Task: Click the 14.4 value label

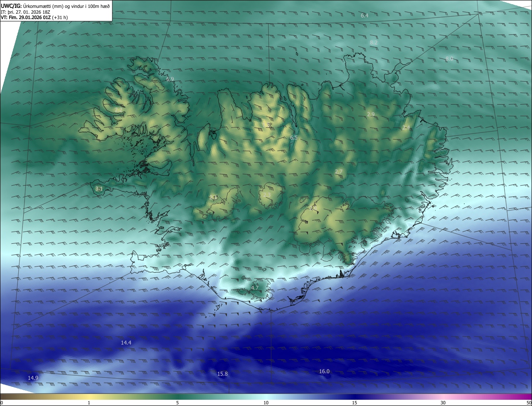Action: point(126,343)
